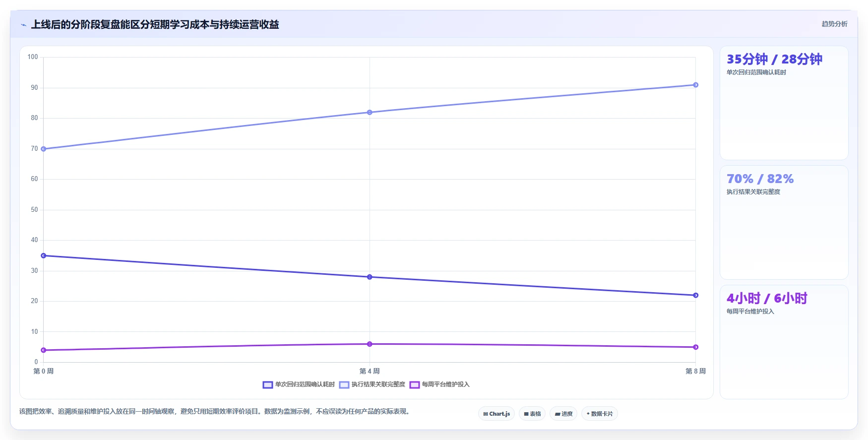868x440 pixels.
Task: Click the 数据卡片 tag
Action: tap(600, 414)
